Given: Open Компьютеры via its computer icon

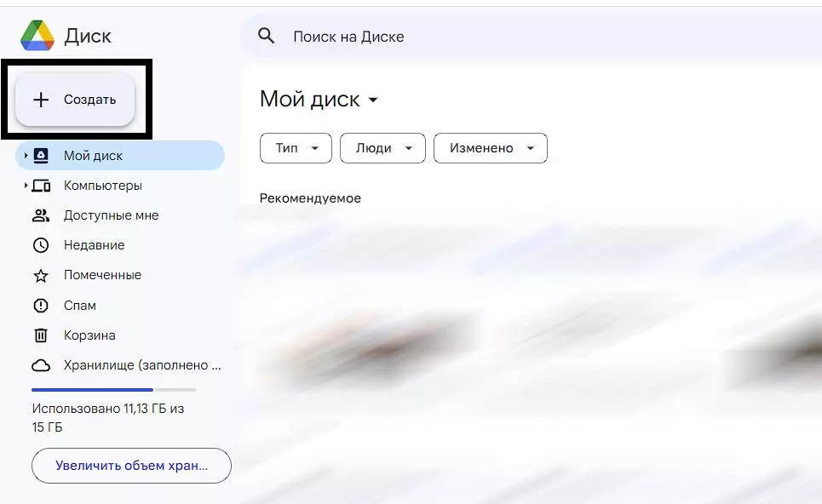Looking at the screenshot, I should click(x=41, y=185).
